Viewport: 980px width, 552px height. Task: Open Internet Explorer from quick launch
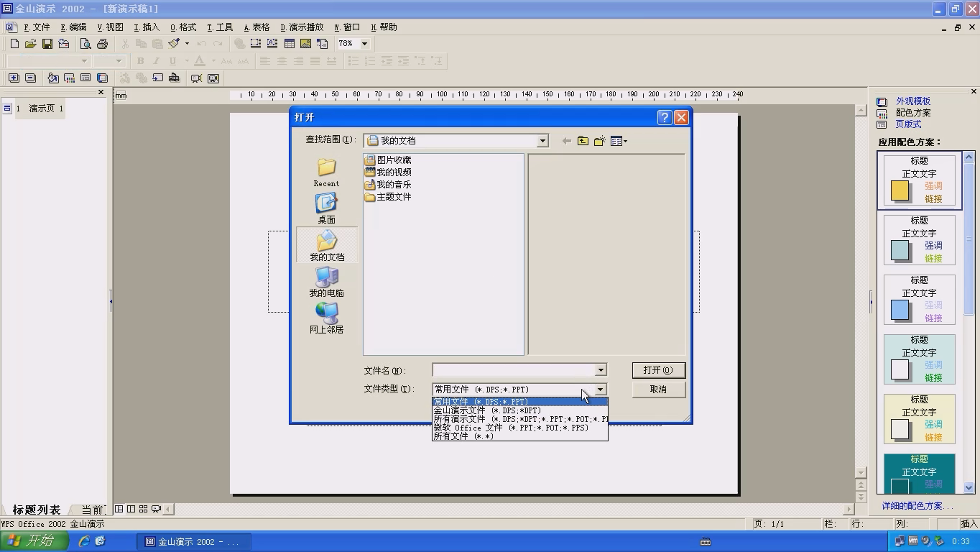(84, 541)
